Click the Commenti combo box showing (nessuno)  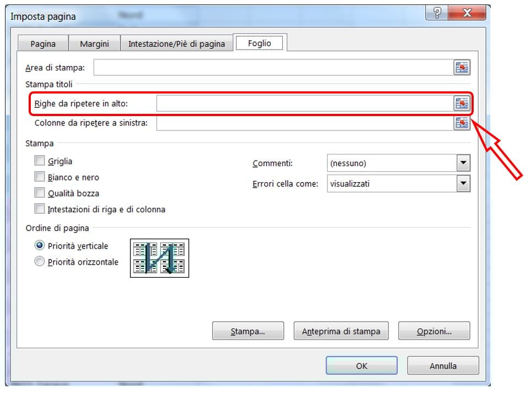pyautogui.click(x=398, y=163)
